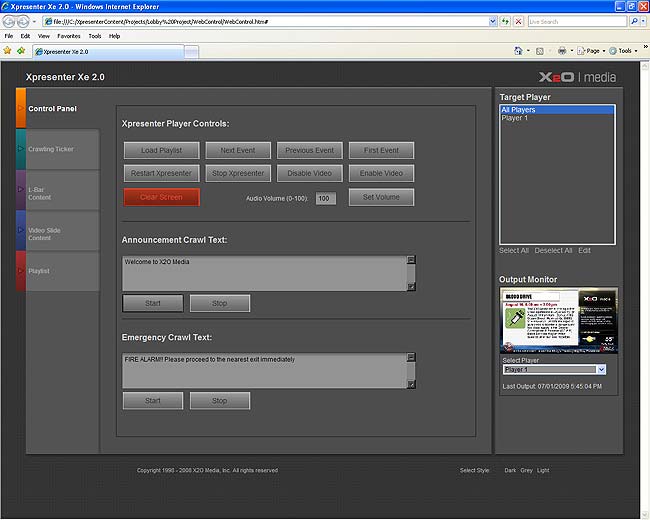The height and width of the screenshot is (520, 650).
Task: Expand the Tools command bar dropdown
Action: [x=624, y=50]
